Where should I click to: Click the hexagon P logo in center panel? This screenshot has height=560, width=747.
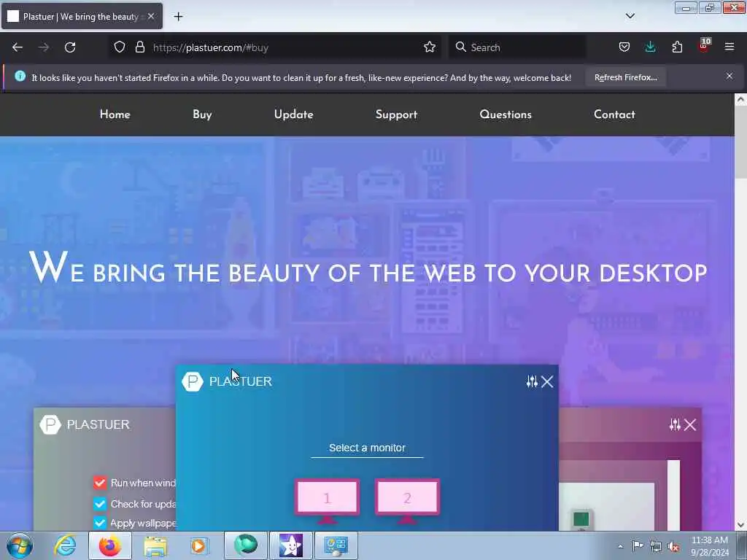pyautogui.click(x=193, y=381)
